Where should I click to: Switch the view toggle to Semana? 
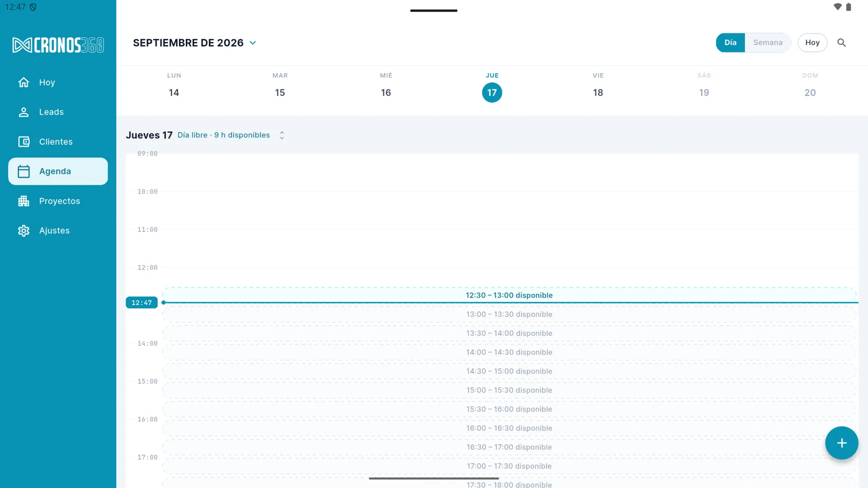768,42
